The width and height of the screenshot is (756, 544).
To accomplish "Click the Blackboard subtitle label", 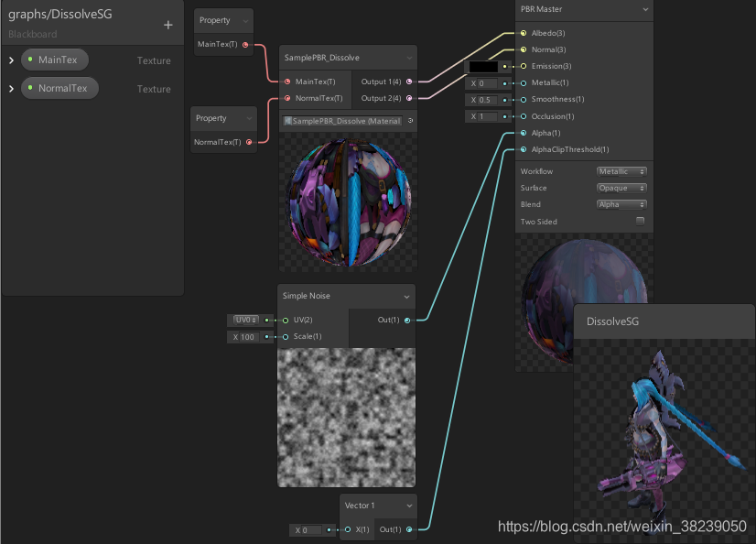I will (33, 35).
